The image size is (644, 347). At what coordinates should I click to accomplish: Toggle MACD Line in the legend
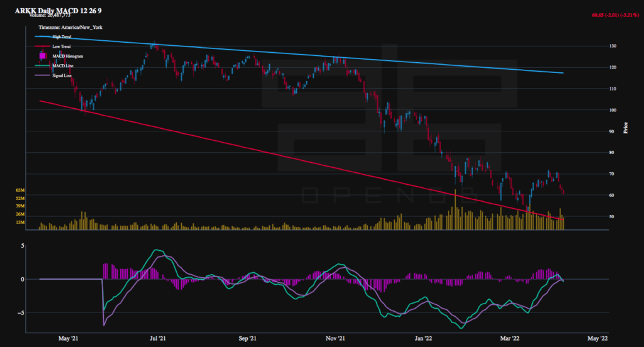(x=62, y=65)
